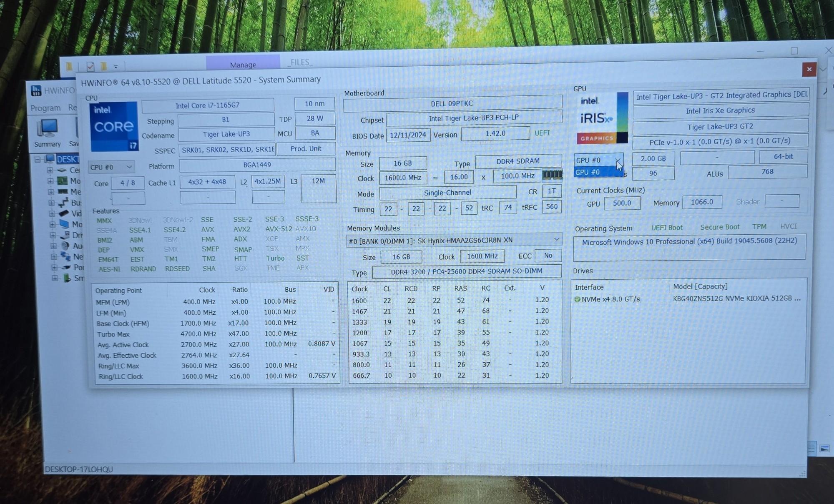Click the Intel Core i7 logo
The height and width of the screenshot is (504, 834).
click(113, 126)
